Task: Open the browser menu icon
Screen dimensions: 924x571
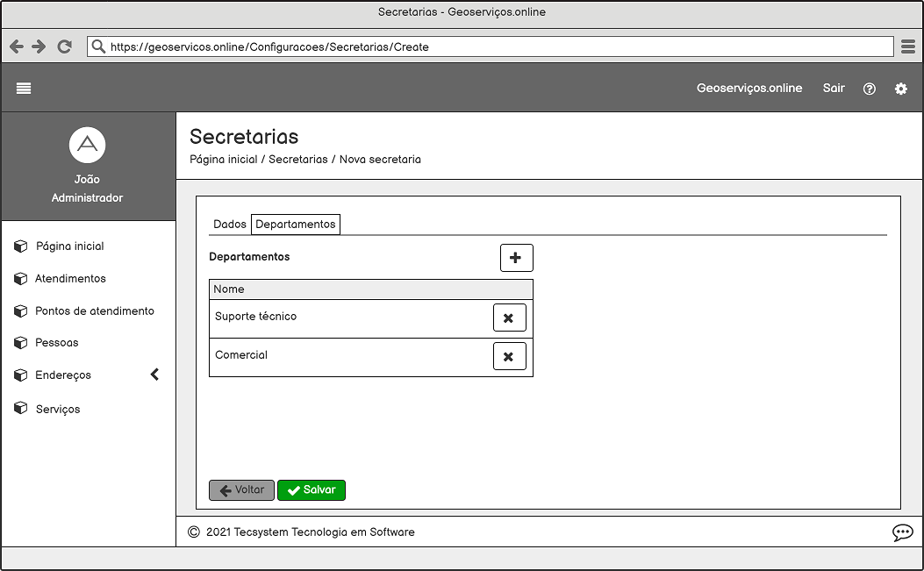Action: 908,46
